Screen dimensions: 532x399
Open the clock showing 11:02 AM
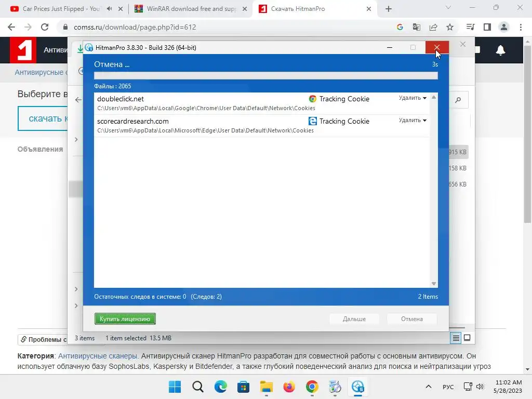508,387
